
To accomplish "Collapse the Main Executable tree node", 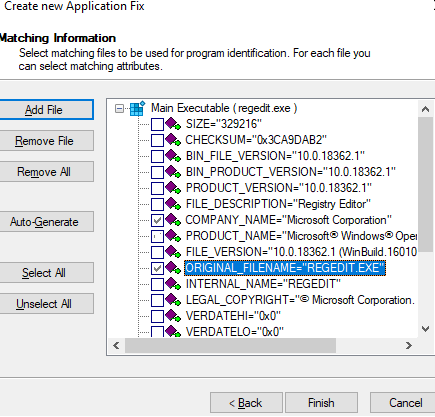I will pos(119,108).
